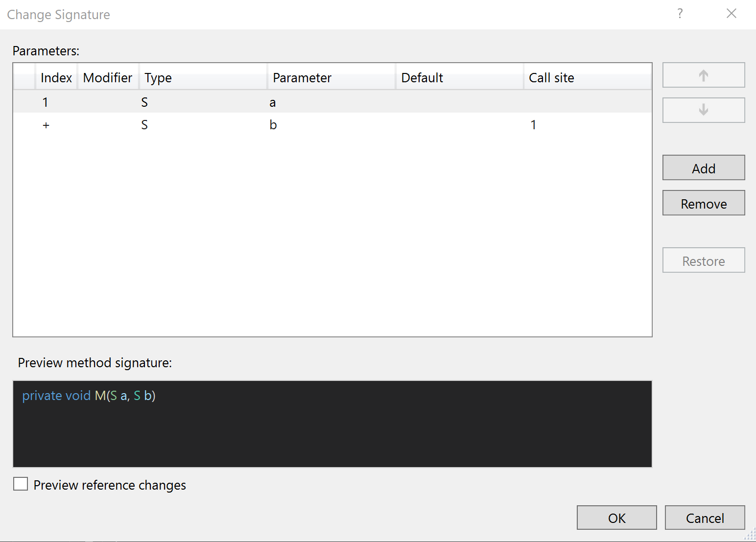The height and width of the screenshot is (542, 756).
Task: Click the Call site column header
Action: pyautogui.click(x=551, y=77)
